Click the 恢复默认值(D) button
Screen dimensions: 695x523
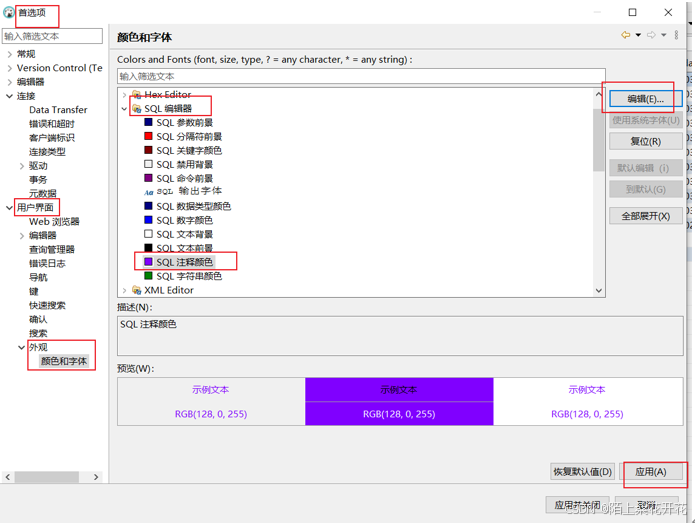(x=582, y=472)
